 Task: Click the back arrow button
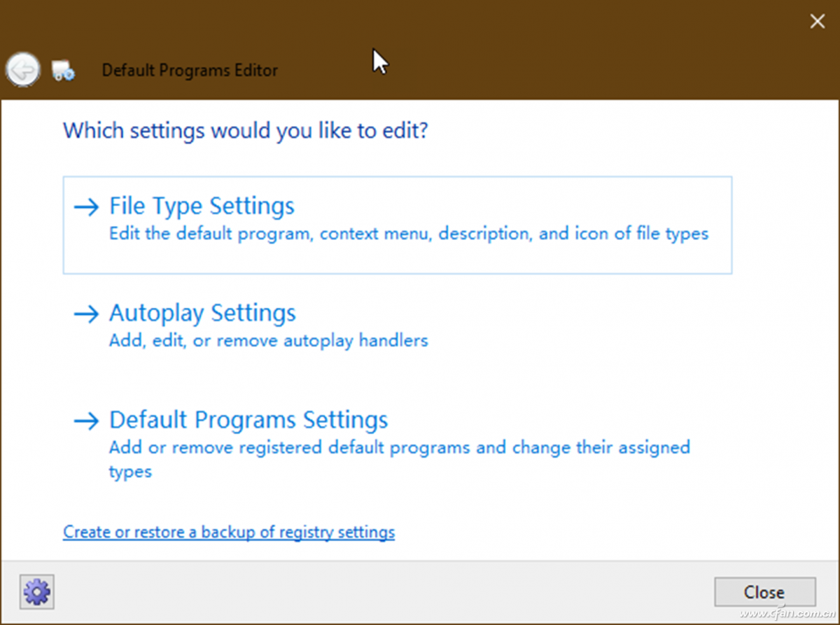(x=23, y=70)
